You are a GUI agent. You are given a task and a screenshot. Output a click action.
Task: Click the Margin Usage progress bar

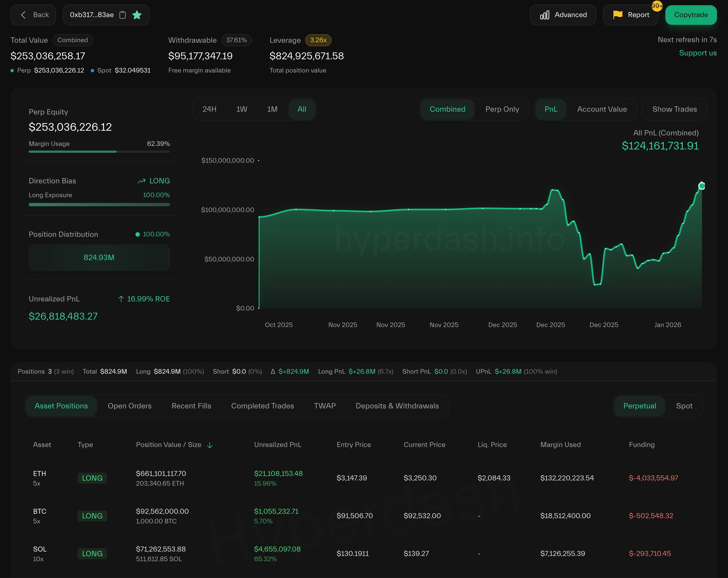click(x=99, y=152)
